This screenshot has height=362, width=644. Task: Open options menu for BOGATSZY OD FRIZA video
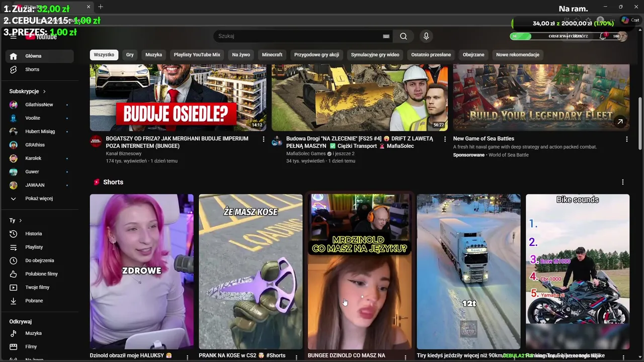[x=264, y=139]
